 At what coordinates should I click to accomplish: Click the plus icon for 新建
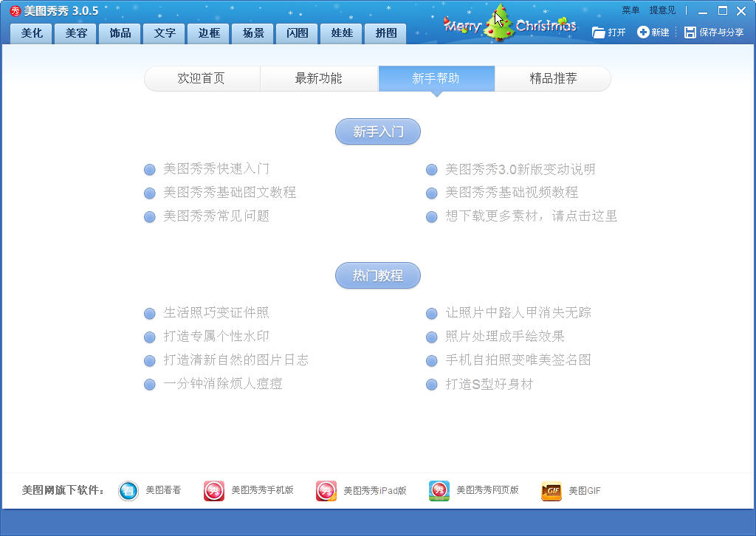pyautogui.click(x=643, y=32)
